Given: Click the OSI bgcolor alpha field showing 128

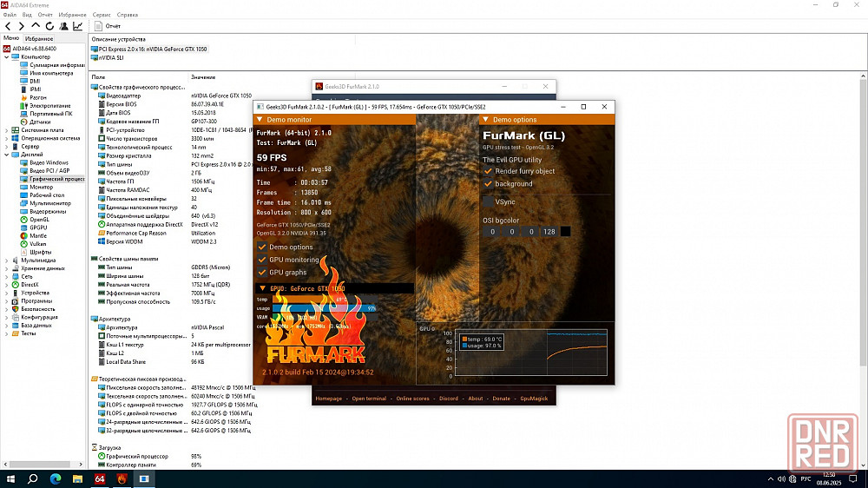Looking at the screenshot, I should pos(549,232).
